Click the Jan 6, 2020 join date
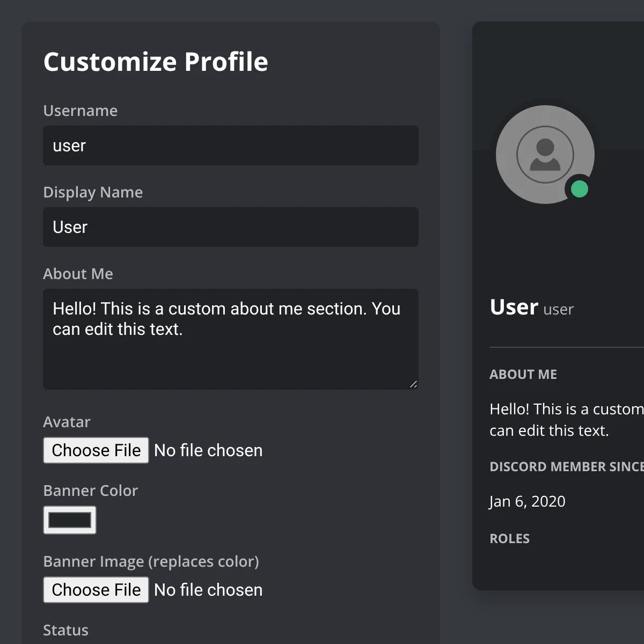The width and height of the screenshot is (644, 644). [528, 501]
